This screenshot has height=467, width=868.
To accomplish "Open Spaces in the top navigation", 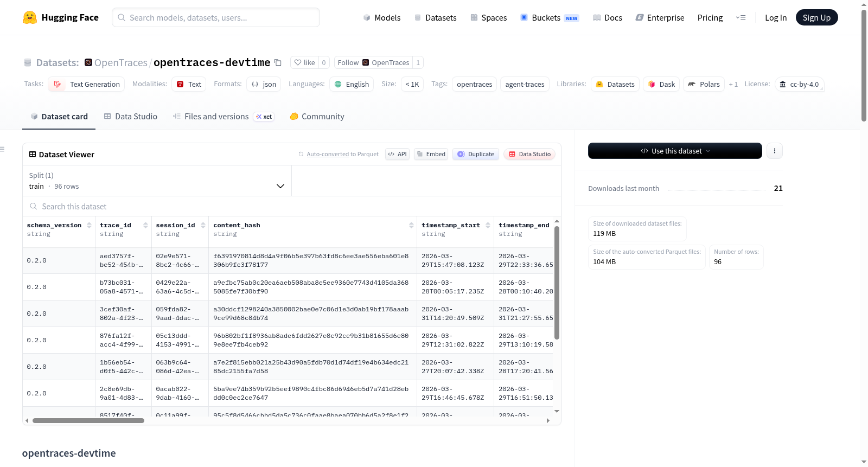I will 488,17.
